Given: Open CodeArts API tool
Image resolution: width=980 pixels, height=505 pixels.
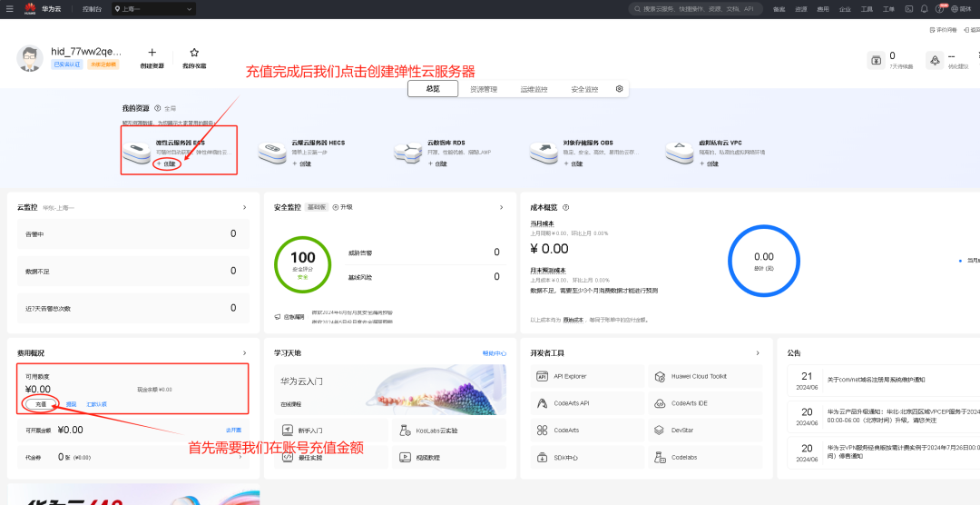Looking at the screenshot, I should click(587, 403).
